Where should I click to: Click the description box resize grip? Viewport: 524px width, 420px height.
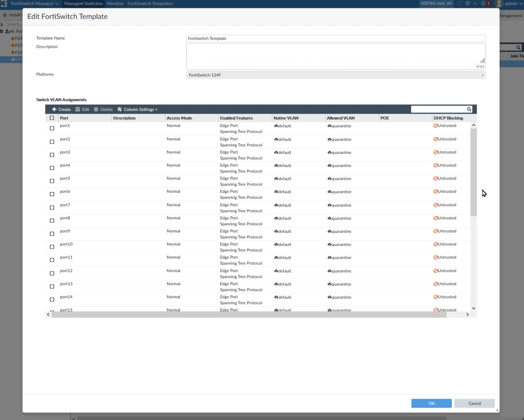(x=482, y=61)
